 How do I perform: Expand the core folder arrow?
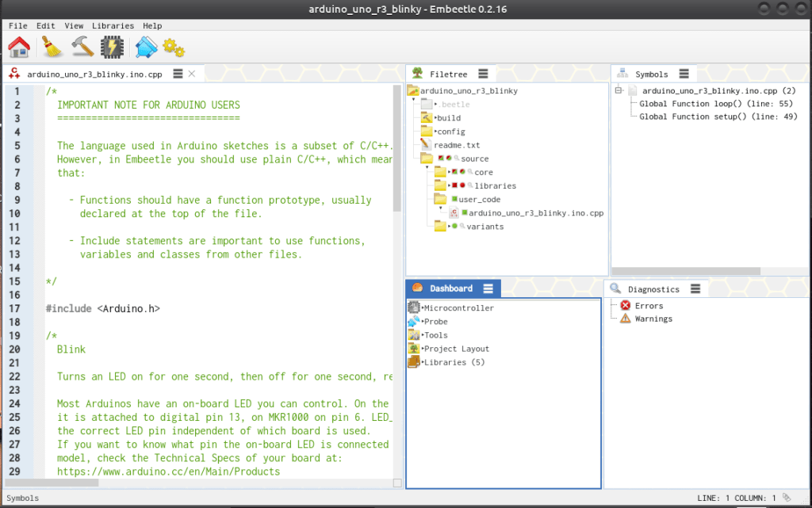tap(449, 172)
